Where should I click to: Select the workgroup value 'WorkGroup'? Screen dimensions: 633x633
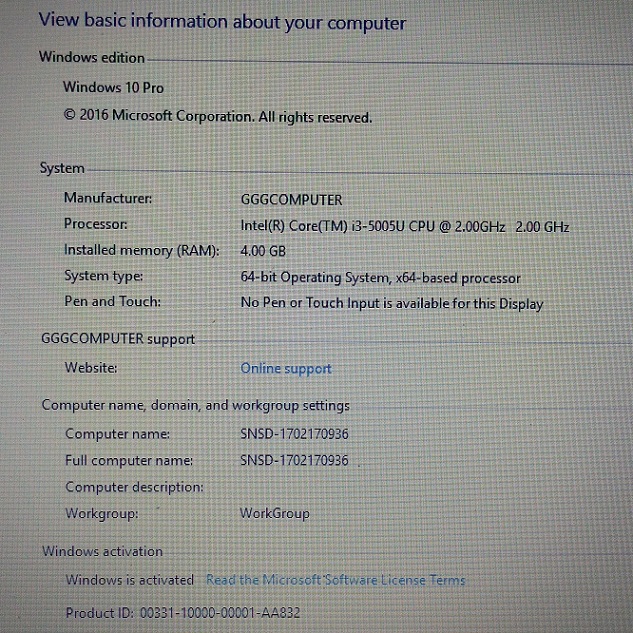(275, 513)
